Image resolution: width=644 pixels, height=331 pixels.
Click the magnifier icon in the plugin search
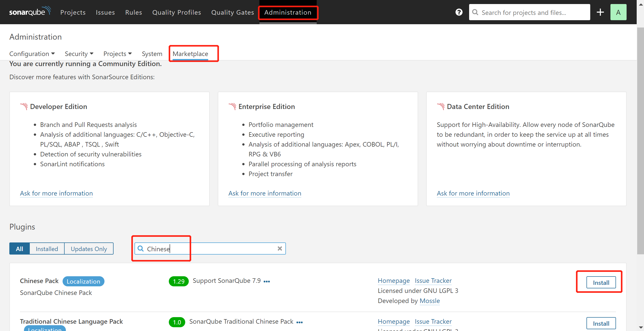click(141, 249)
